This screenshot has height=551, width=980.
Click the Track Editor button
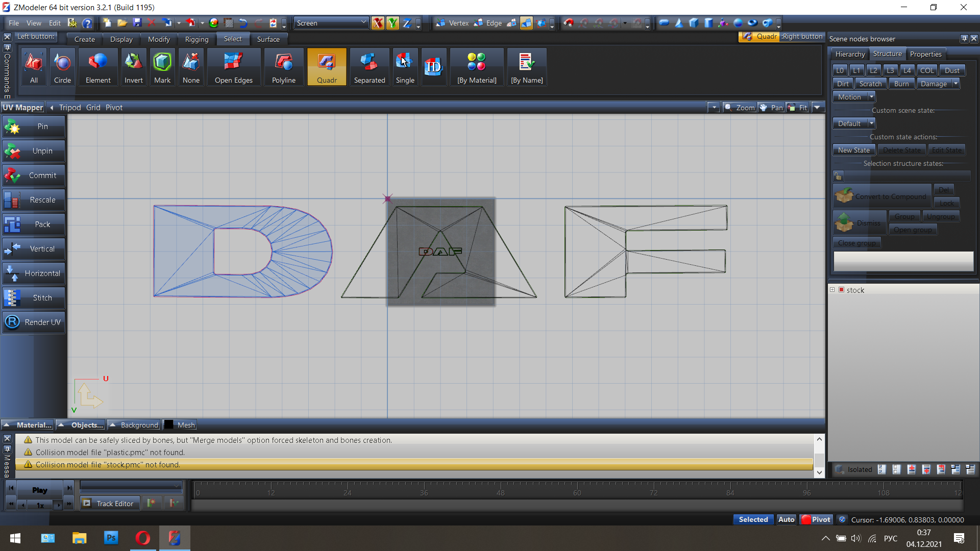[109, 504]
